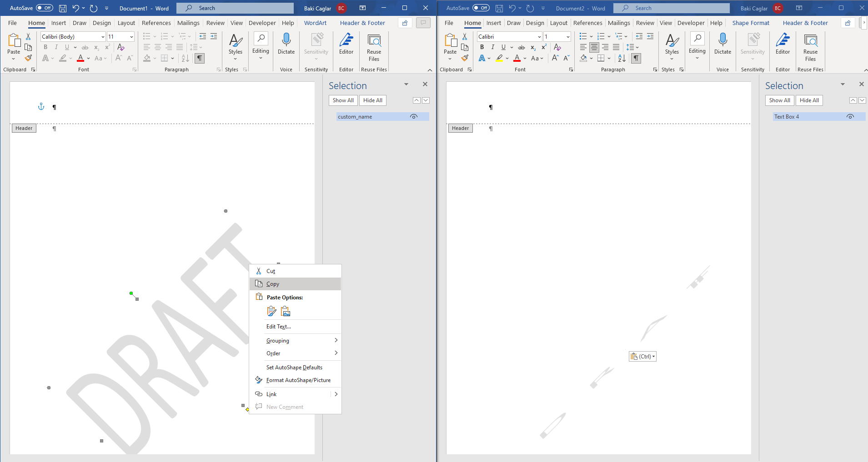The width and height of the screenshot is (868, 462).
Task: Open font name dropdown in Document1
Action: click(x=103, y=37)
